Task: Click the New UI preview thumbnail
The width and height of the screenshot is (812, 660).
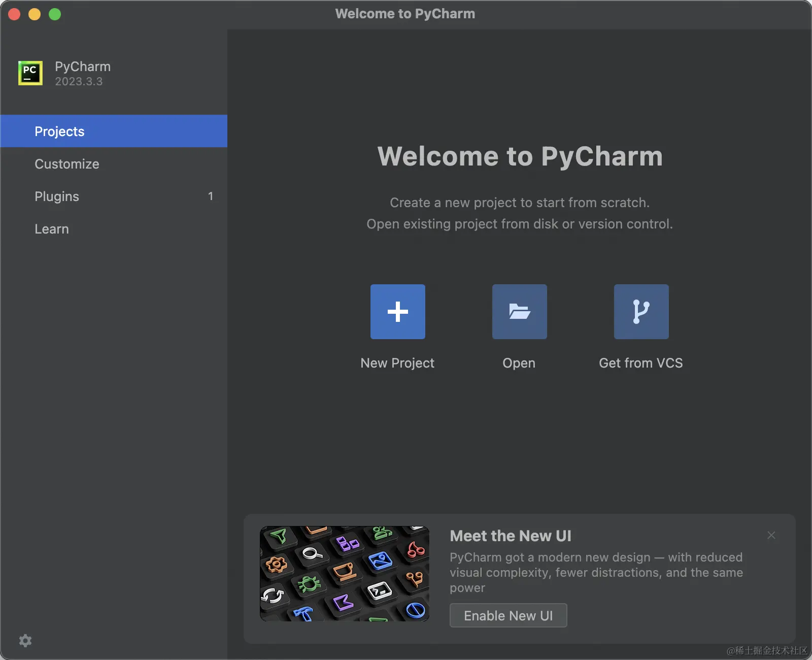Action: pyautogui.click(x=345, y=574)
